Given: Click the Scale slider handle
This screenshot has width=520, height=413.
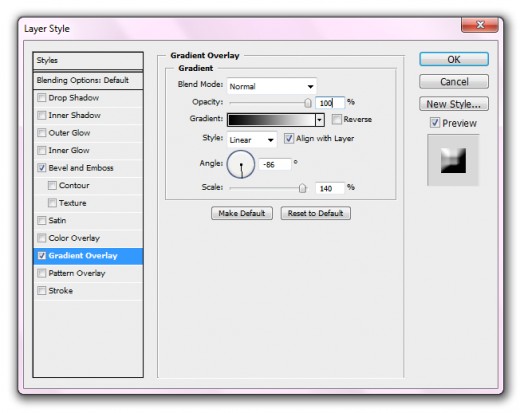Looking at the screenshot, I should click(x=302, y=188).
